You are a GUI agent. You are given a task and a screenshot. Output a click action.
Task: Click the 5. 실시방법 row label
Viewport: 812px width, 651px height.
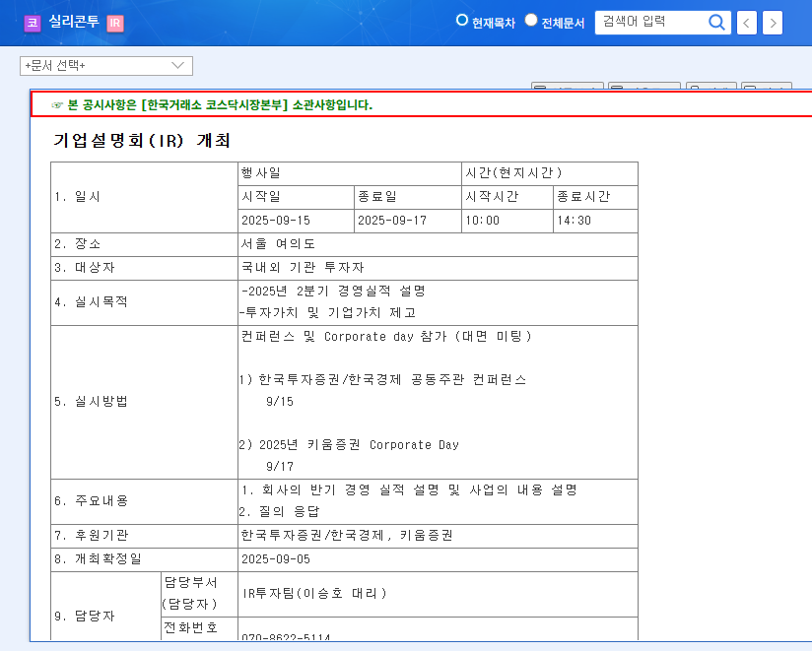pyautogui.click(x=91, y=402)
